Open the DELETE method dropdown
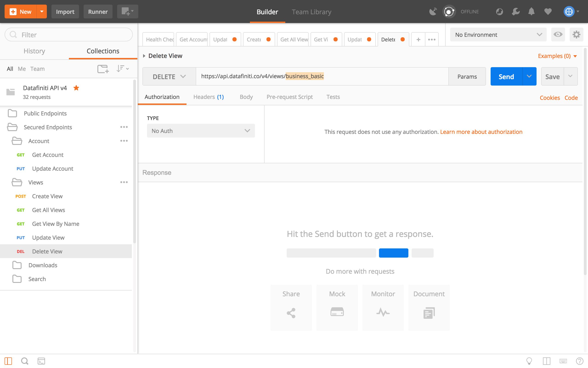The width and height of the screenshot is (588, 368). click(169, 76)
